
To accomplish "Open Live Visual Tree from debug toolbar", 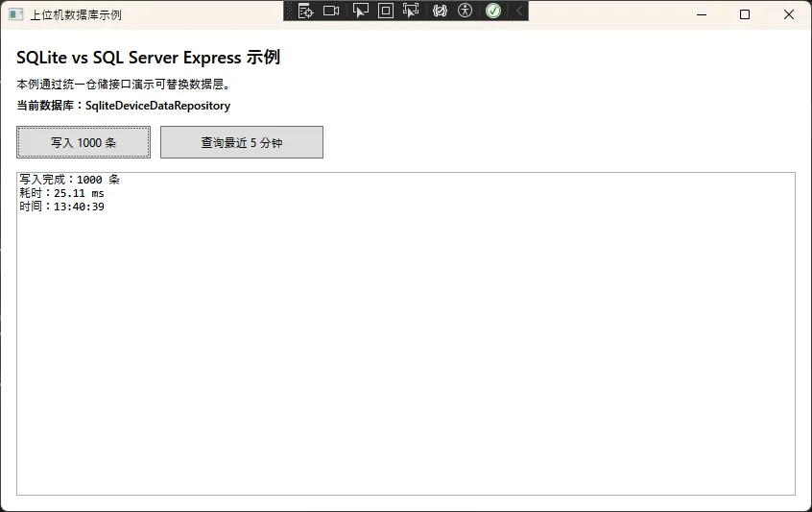I will click(305, 11).
